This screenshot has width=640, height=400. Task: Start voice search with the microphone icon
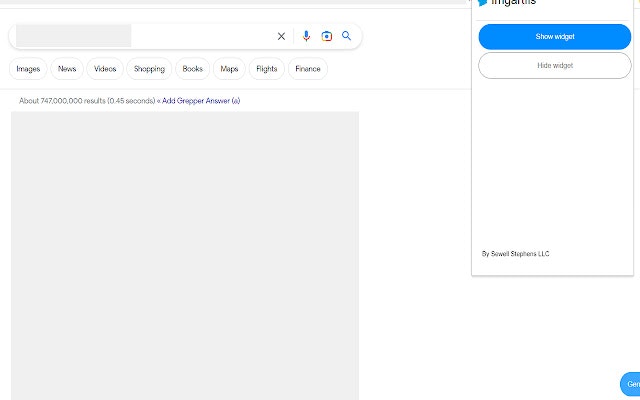[306, 36]
